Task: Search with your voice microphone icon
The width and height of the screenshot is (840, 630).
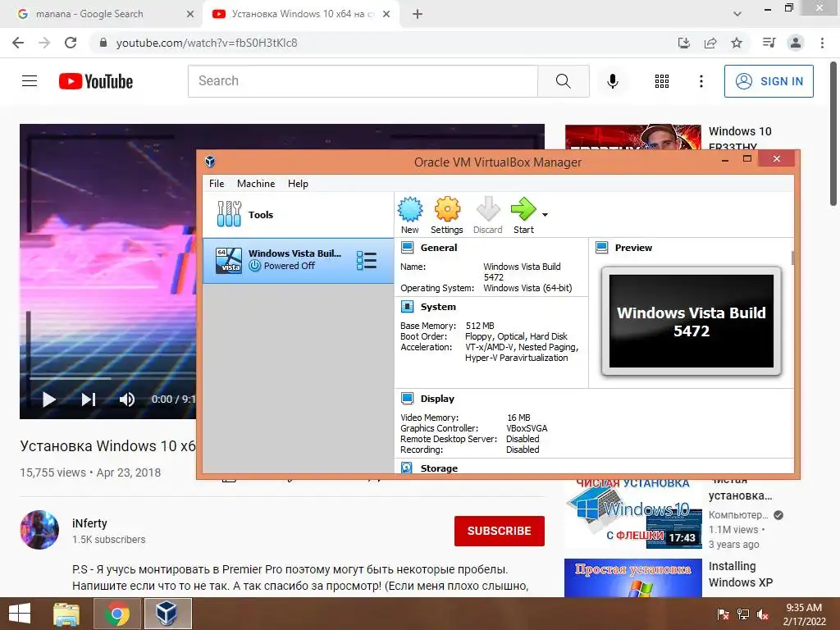Action: pyautogui.click(x=612, y=81)
